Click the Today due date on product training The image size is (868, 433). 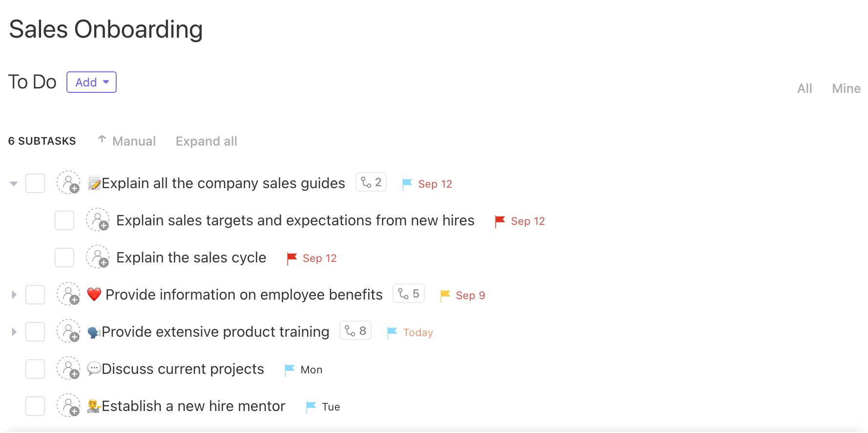click(418, 333)
